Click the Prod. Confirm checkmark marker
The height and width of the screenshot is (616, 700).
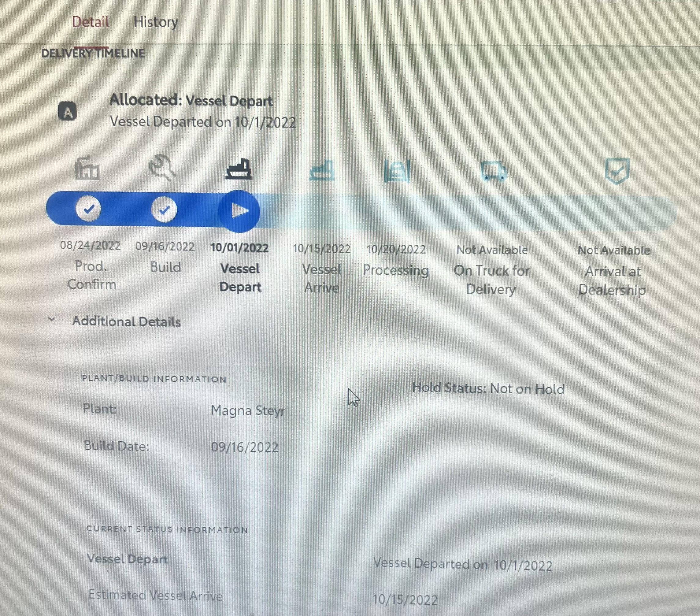(x=88, y=209)
